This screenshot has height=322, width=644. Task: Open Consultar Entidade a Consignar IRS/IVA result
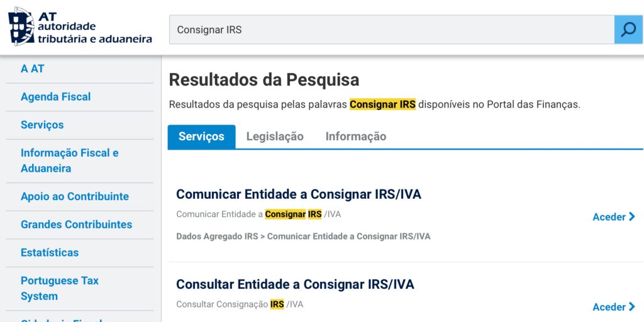pos(295,284)
